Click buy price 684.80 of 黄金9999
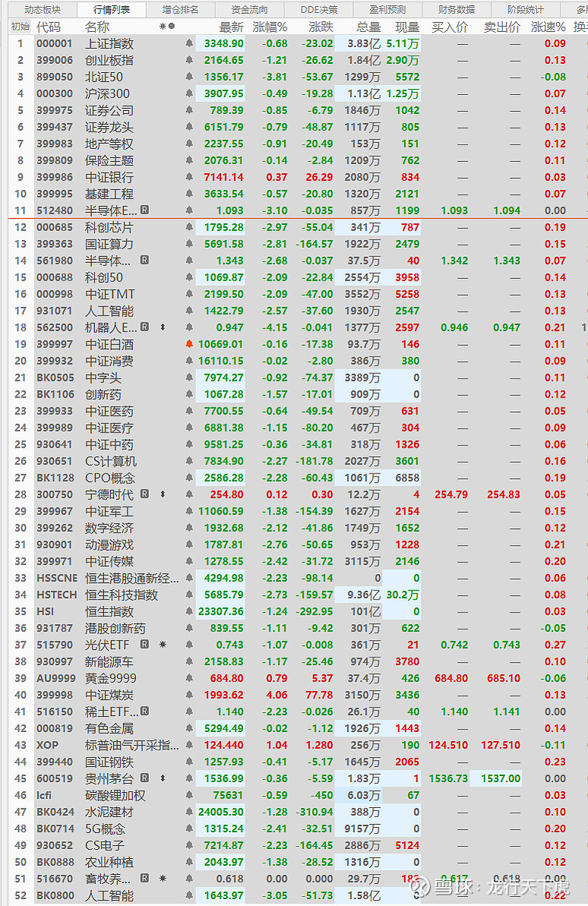Viewport: 588px width, 906px height. tap(451, 678)
